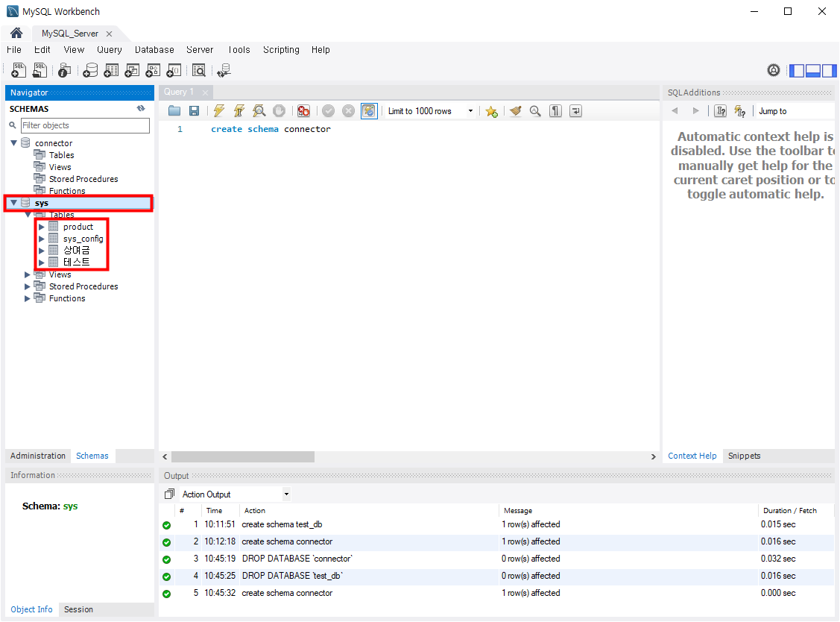Get context help for caret position
The height and width of the screenshot is (622, 840).
[x=721, y=111]
